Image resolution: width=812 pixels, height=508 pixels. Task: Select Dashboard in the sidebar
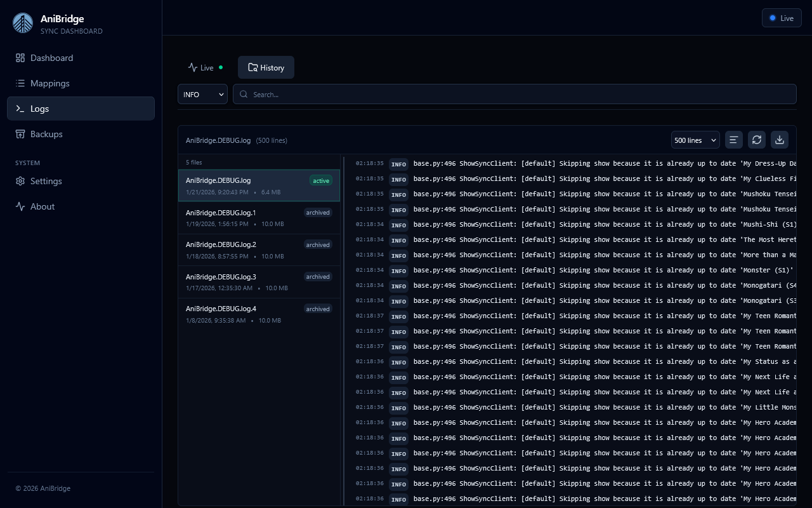51,58
